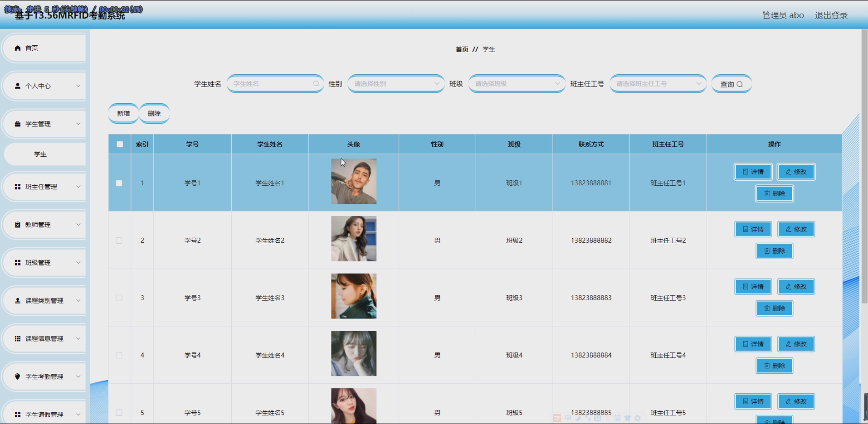This screenshot has height=424, width=868.
Task: Check the checkbox for 学号2 row
Action: 119,241
